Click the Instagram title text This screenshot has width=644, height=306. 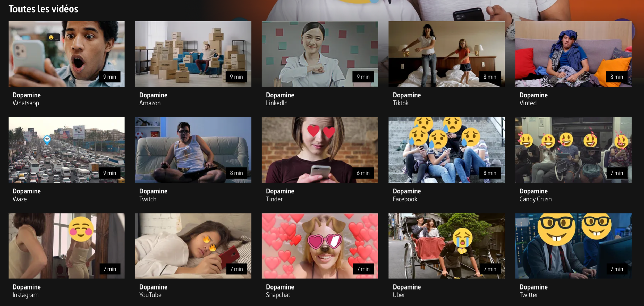coord(26,295)
